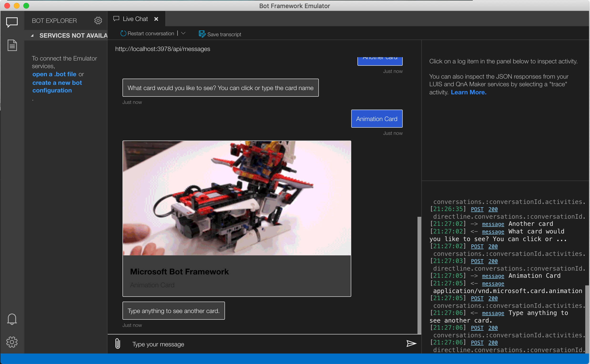The image size is (590, 364).
Task: Open the 21:26:35 POST log link
Action: tap(477, 209)
